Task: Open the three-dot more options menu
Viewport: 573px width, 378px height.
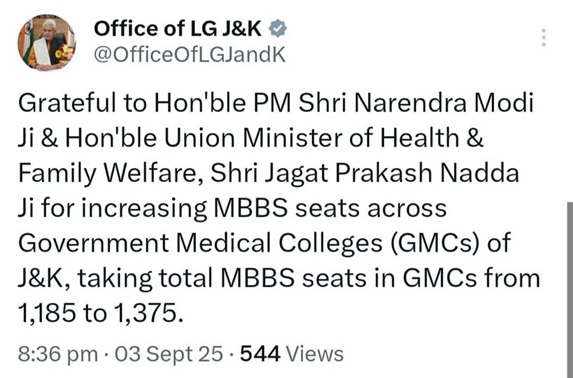Action: coord(543,37)
